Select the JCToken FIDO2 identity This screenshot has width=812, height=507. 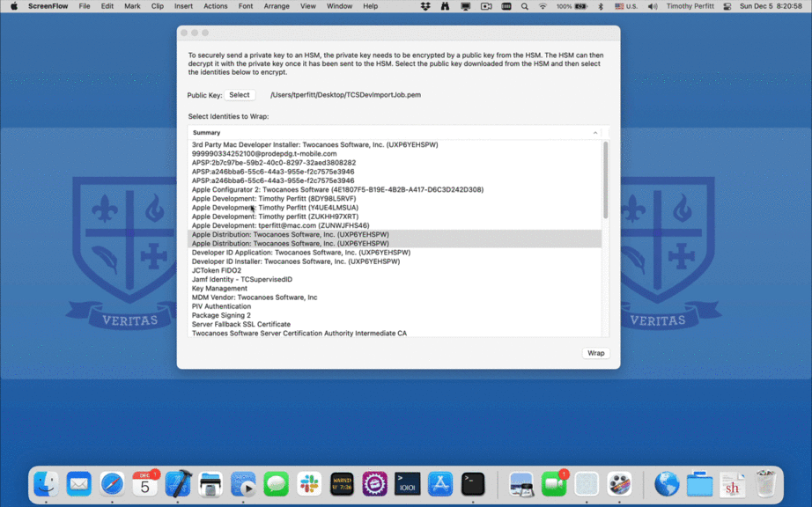coord(395,270)
